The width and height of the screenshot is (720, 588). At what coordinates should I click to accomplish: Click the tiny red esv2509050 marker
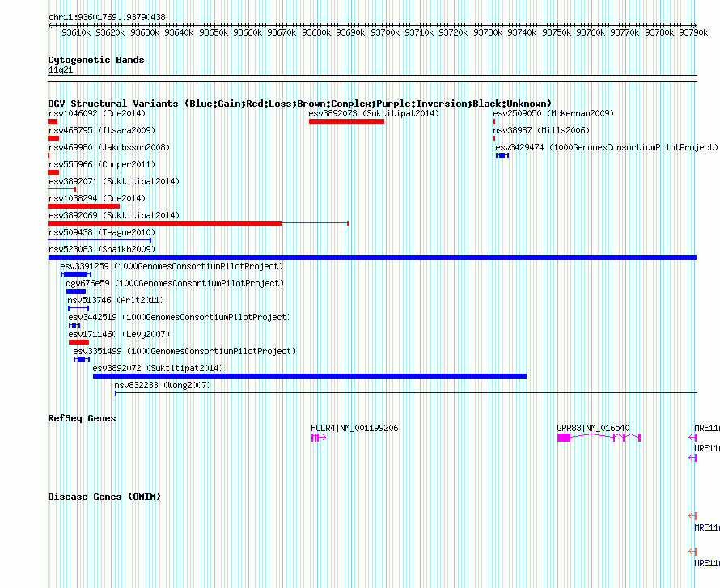(494, 121)
